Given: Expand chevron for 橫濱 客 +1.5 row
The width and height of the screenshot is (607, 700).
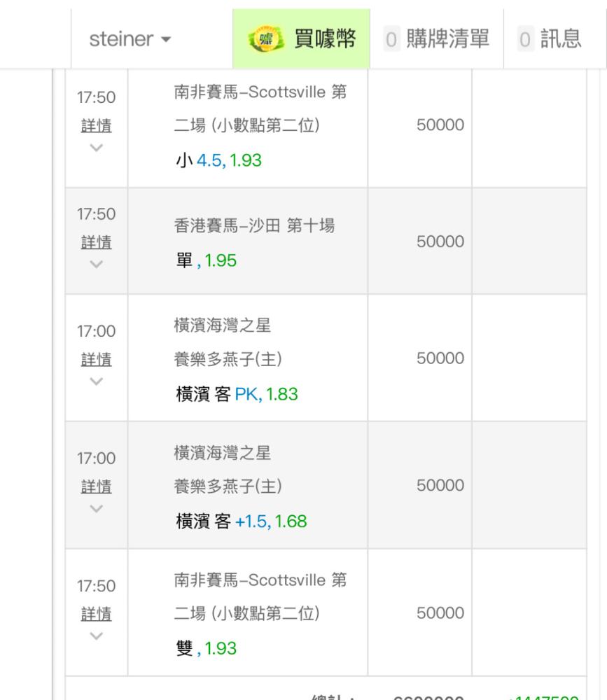Looking at the screenshot, I should (97, 508).
